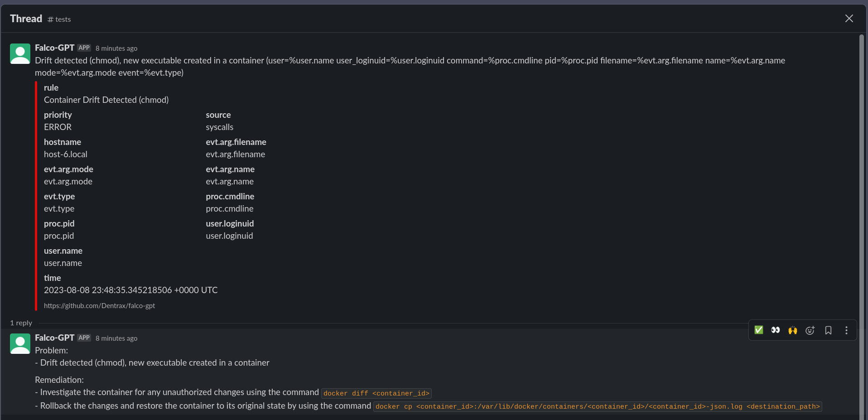Bookmark the reply message
Viewport: 868px width, 420px height.
click(828, 330)
